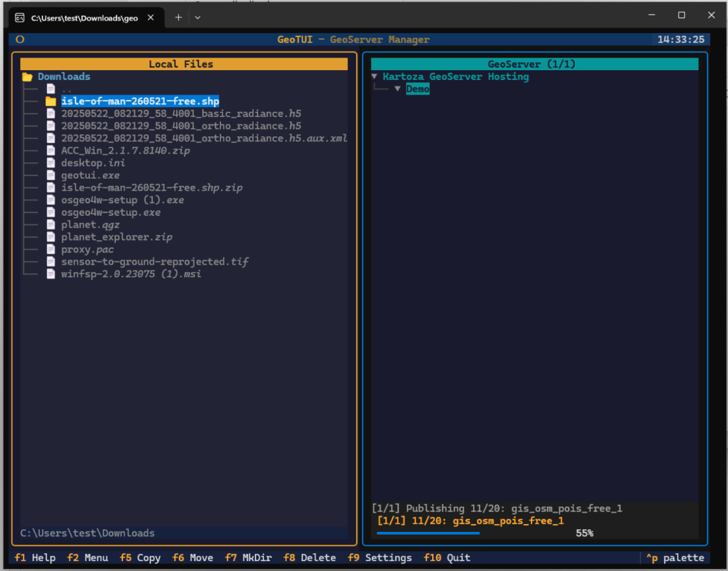
Task: Open f2 Menu
Action: click(88, 558)
